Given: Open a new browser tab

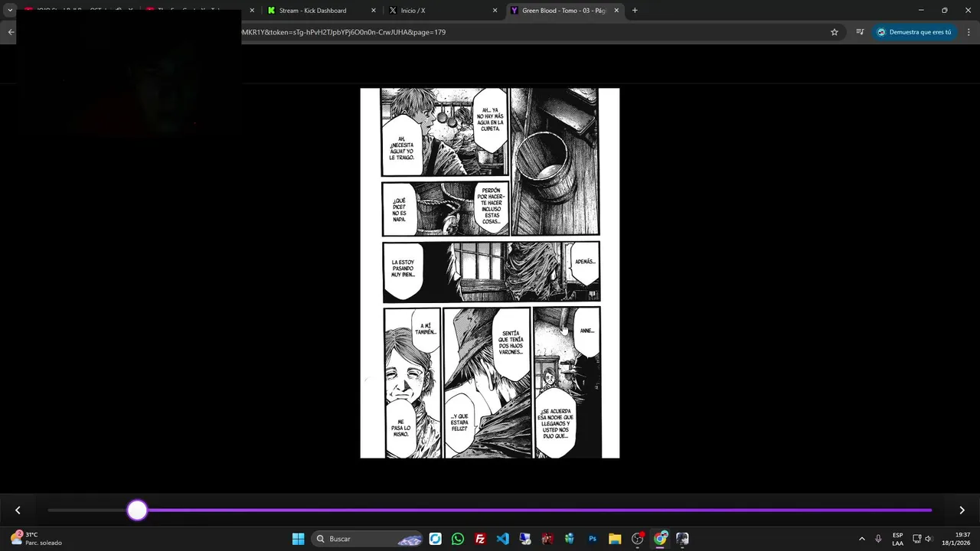Looking at the screenshot, I should click(x=635, y=11).
